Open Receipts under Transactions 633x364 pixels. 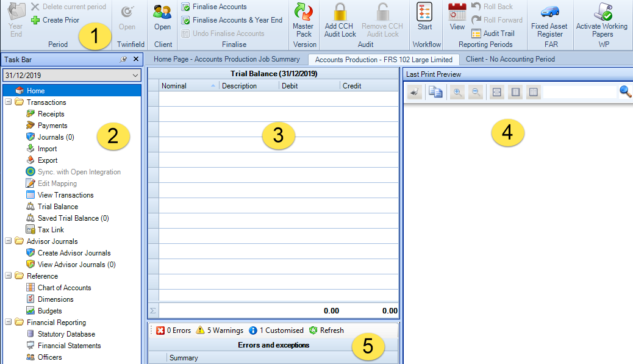click(51, 114)
